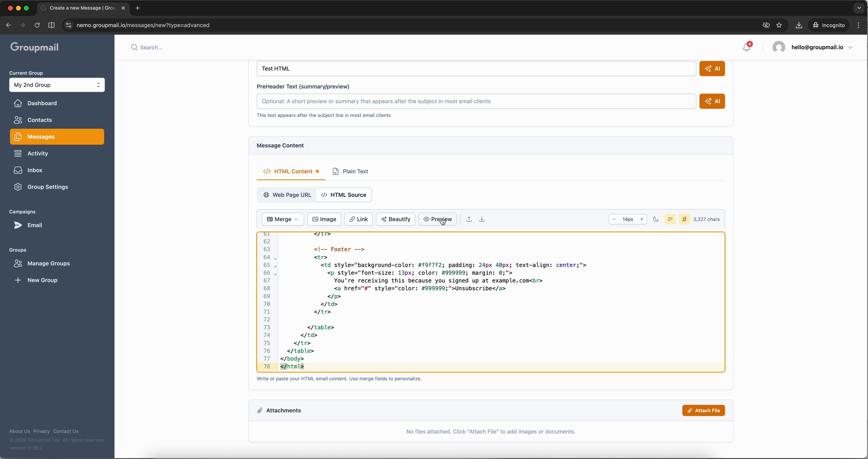Select the Web Page URL tab
The height and width of the screenshot is (459, 868).
287,195
